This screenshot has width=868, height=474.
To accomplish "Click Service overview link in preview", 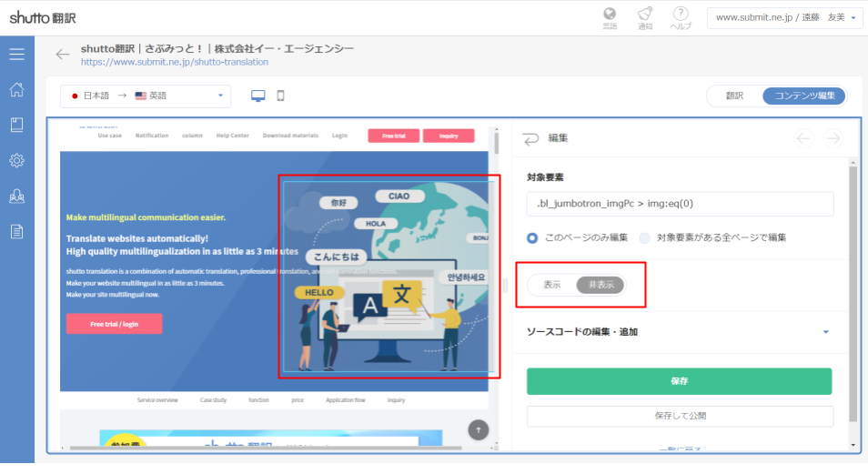I will pos(157,399).
